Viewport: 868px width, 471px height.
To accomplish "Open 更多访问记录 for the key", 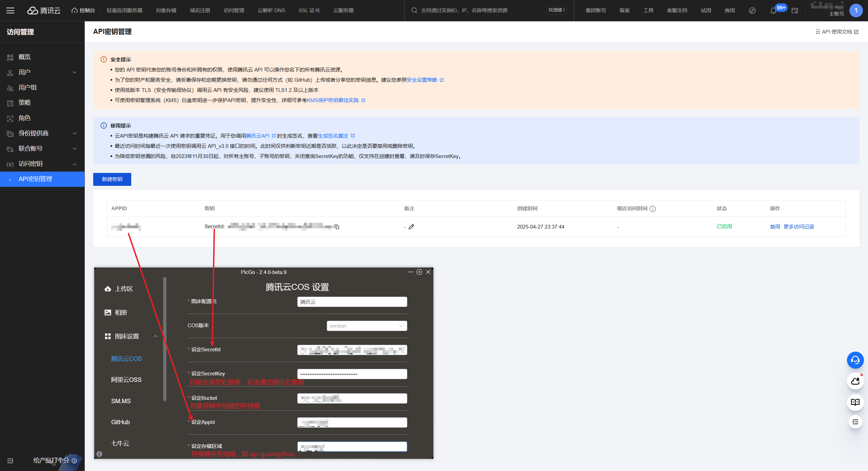I will point(799,227).
